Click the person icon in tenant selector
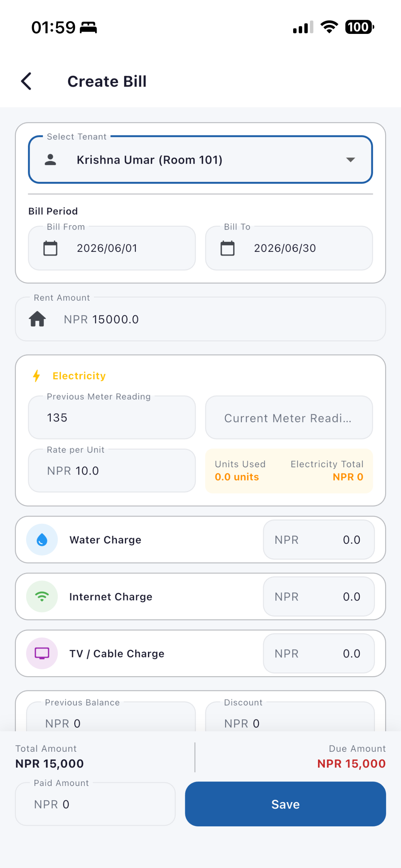Viewport: 401px width, 868px height. tap(51, 160)
